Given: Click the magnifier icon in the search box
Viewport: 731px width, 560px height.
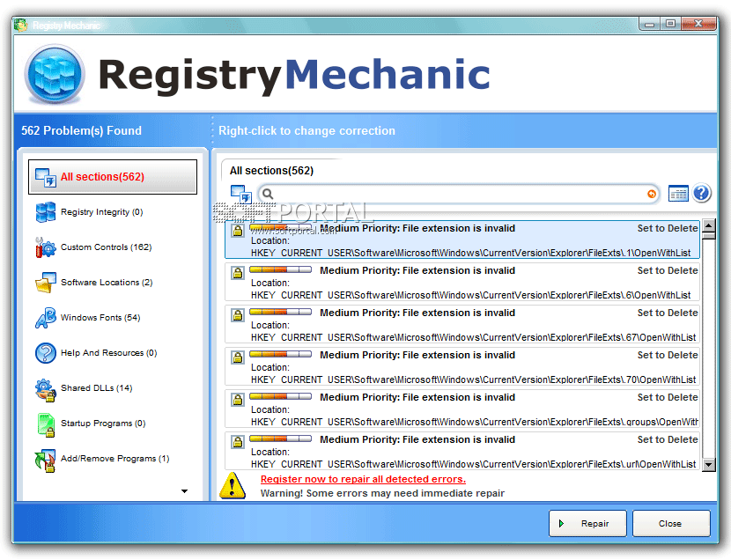Looking at the screenshot, I should tap(268, 194).
